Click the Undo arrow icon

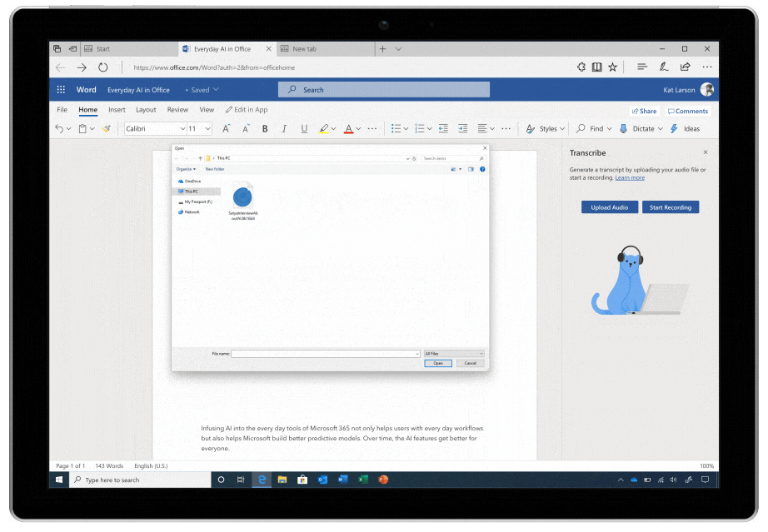[x=59, y=129]
